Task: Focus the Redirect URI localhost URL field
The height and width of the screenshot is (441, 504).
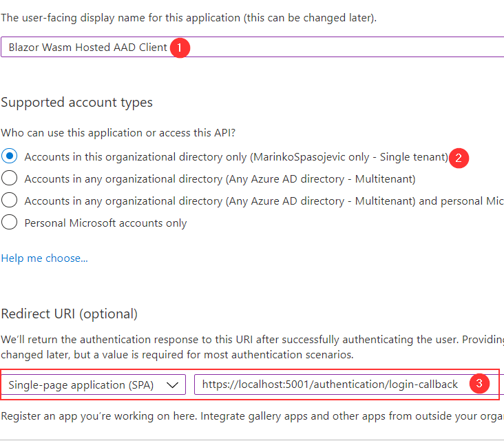Action: point(330,384)
